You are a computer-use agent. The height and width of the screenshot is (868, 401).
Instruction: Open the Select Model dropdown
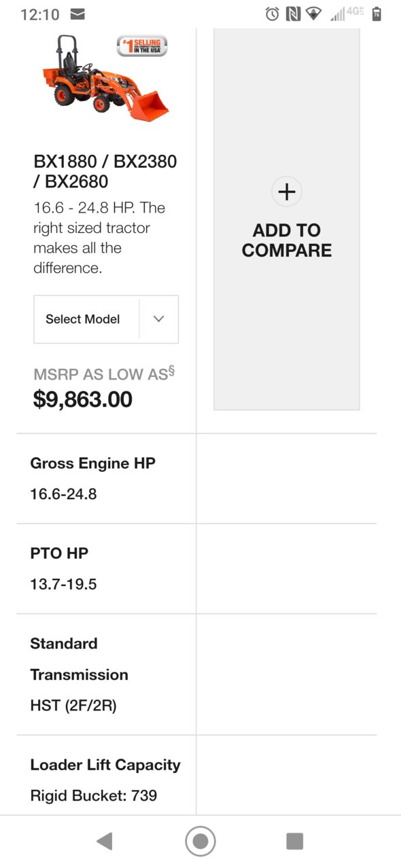point(106,319)
